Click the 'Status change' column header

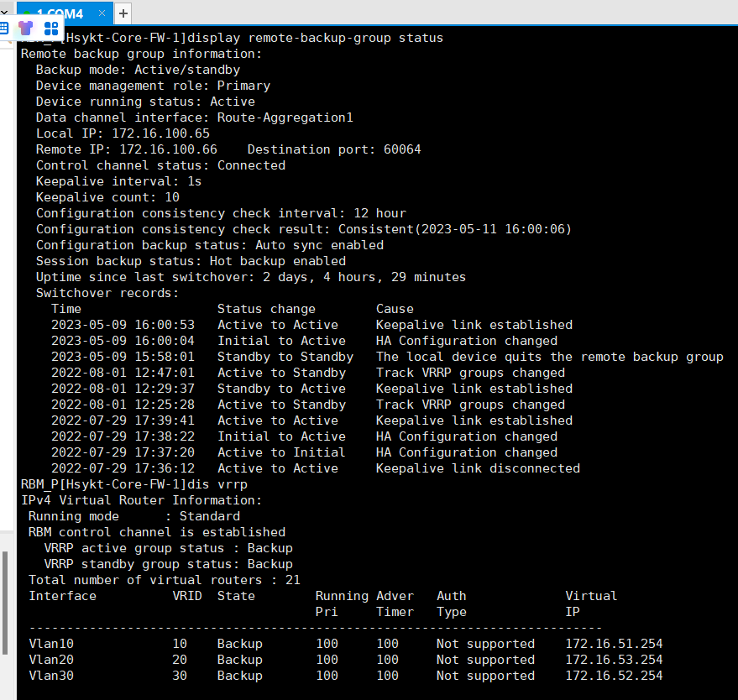(266, 309)
